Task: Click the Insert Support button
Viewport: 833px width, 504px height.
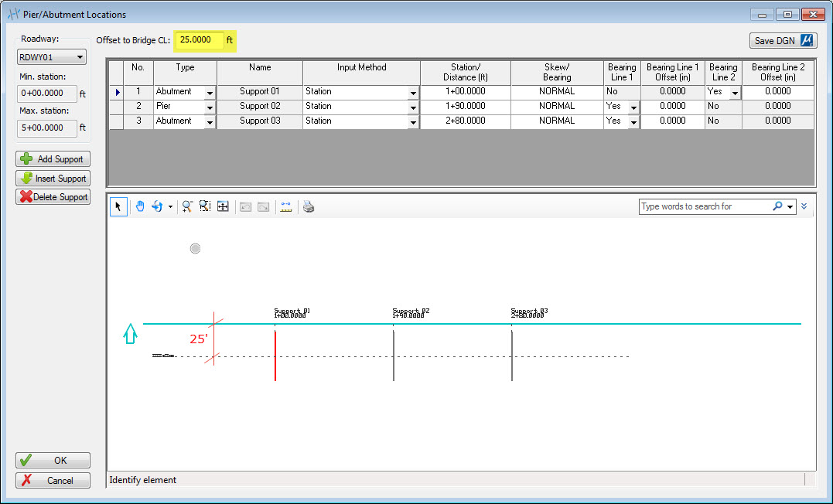Action: 53,178
